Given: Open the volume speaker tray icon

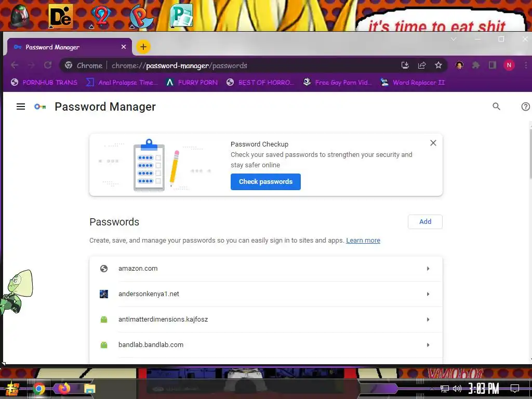Looking at the screenshot, I should coord(457,389).
